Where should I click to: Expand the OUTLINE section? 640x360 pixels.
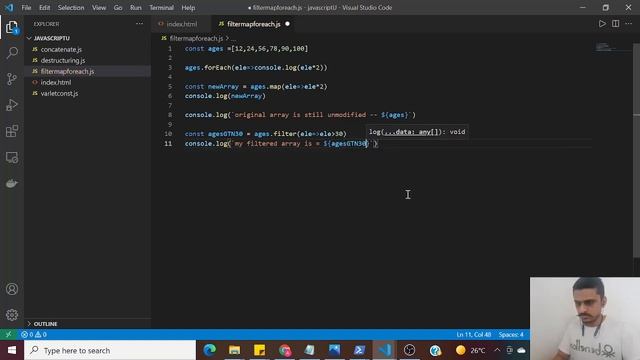(45, 324)
